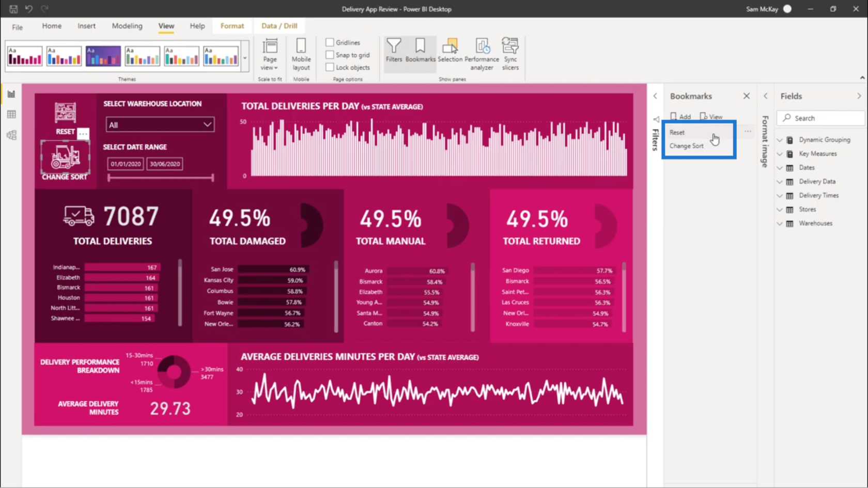Image resolution: width=868 pixels, height=488 pixels.
Task: Expand the Key Measures field table
Action: [x=780, y=154]
